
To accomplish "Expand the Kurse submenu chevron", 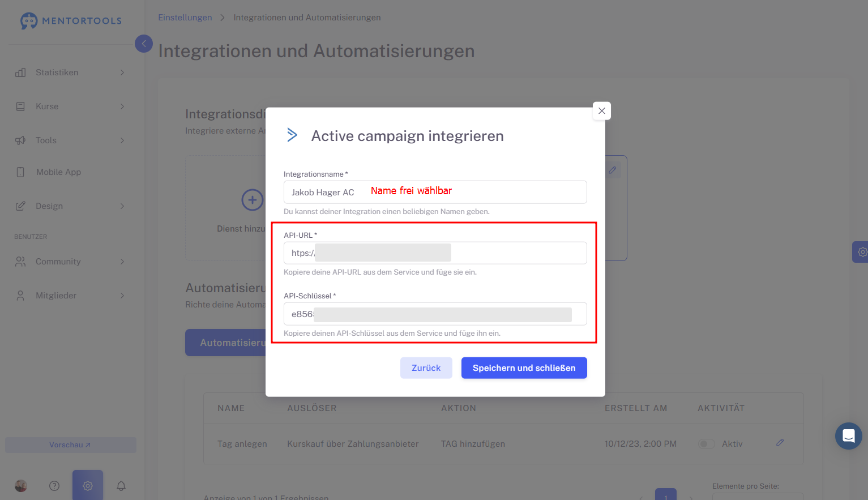I will pos(122,106).
